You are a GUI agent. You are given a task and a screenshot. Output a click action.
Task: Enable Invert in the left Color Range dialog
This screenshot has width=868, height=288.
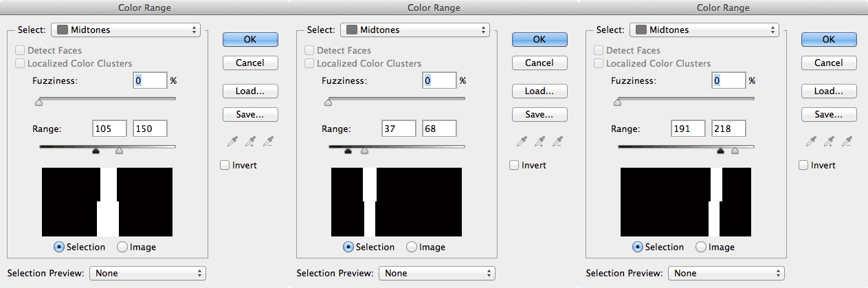pyautogui.click(x=225, y=165)
